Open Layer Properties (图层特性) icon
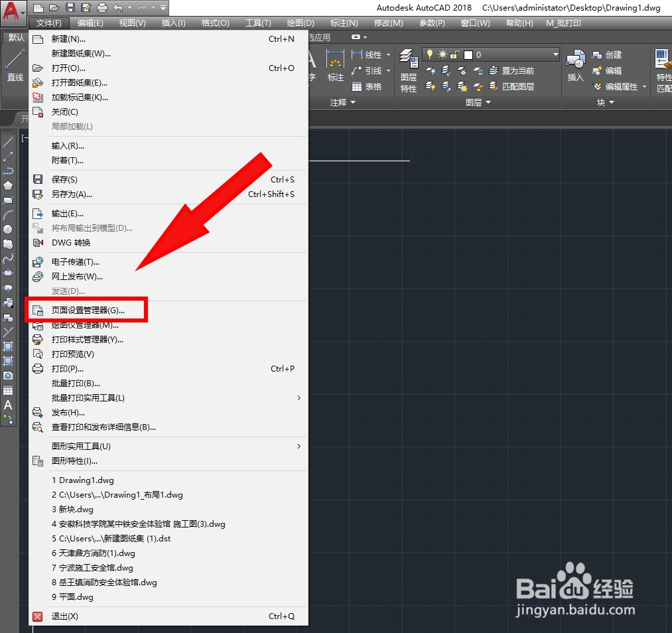 pyautogui.click(x=409, y=71)
